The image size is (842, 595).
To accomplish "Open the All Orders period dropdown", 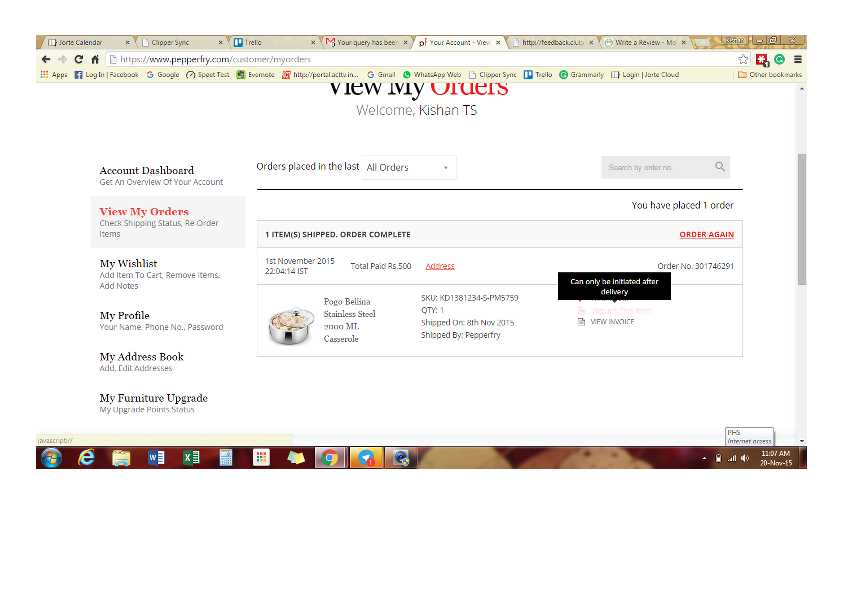I will coord(409,168).
